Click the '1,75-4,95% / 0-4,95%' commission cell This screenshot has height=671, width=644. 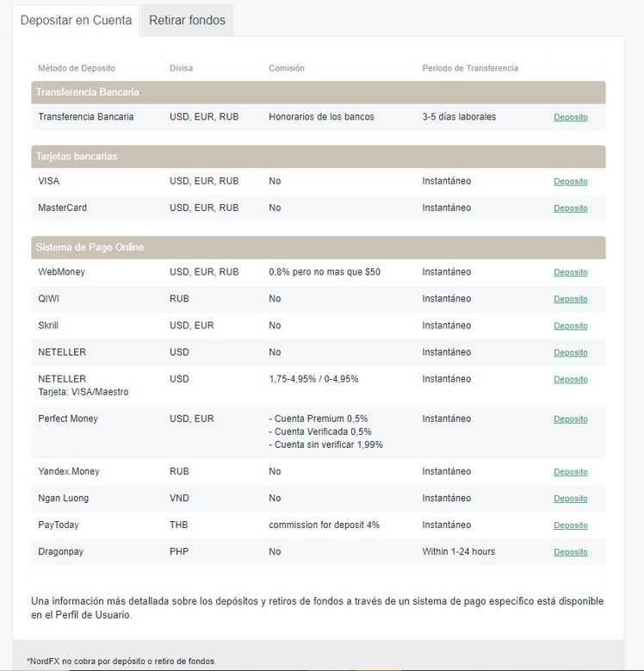(x=313, y=379)
